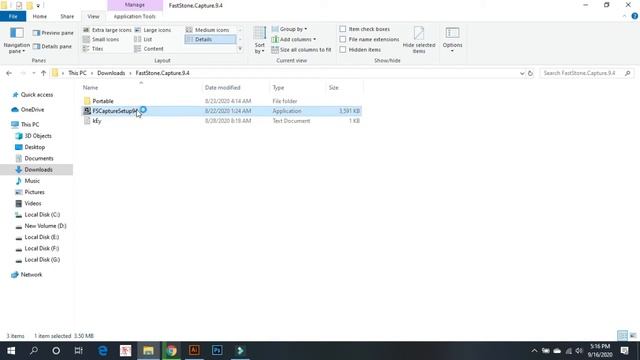The width and height of the screenshot is (640, 360).
Task: Open OneDrive in navigation pane
Action: click(32, 109)
